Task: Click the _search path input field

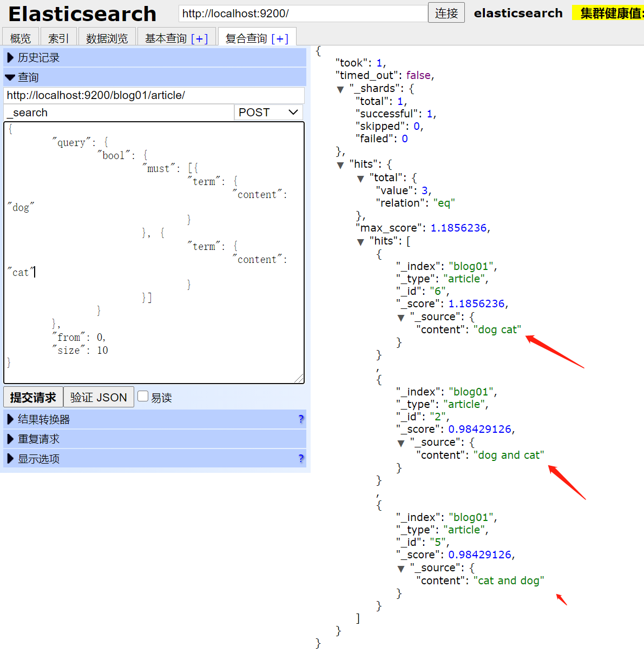Action: coord(118,112)
